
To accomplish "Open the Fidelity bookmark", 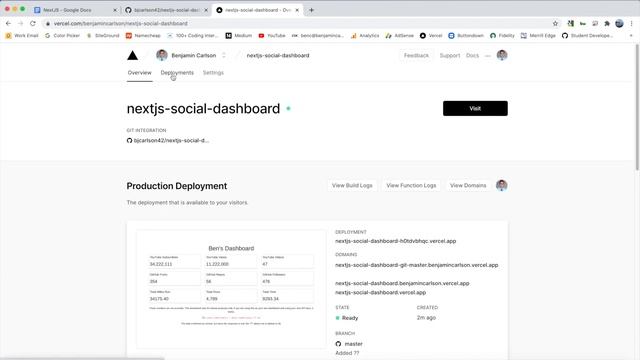I will [x=502, y=36].
